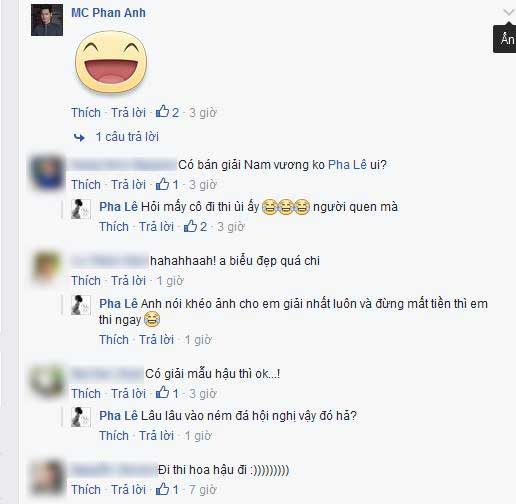Click the thumbs-up icon under the 'Có bán giải Nam vương' comment
This screenshot has height=504, width=516.
tap(162, 184)
